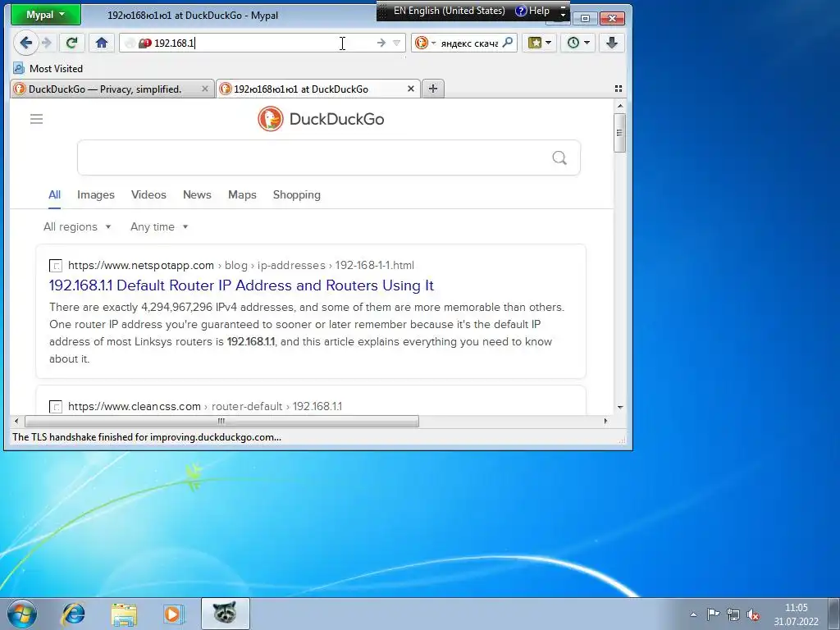Click the cleancss result favicon
The height and width of the screenshot is (630, 840).
(x=56, y=407)
